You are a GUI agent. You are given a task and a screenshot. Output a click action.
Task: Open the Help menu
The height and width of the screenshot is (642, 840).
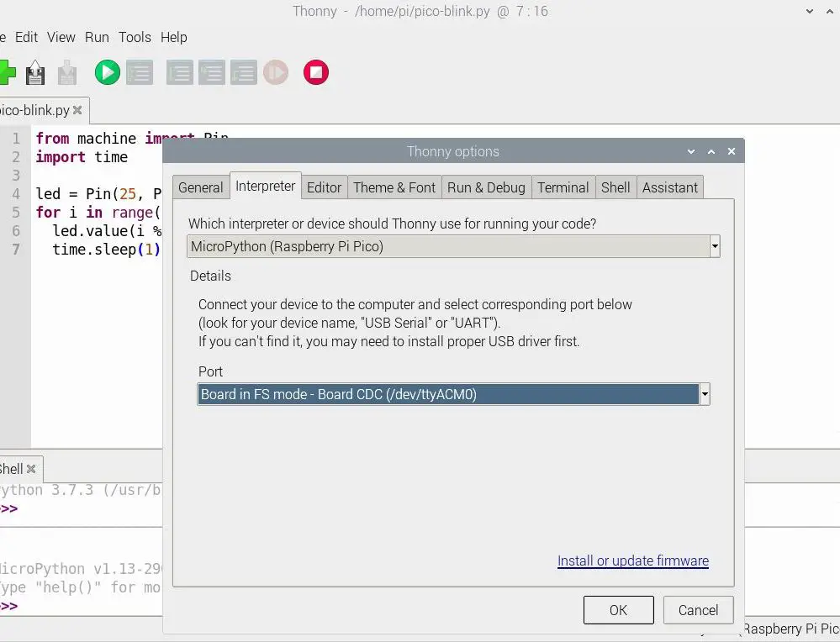174,37
